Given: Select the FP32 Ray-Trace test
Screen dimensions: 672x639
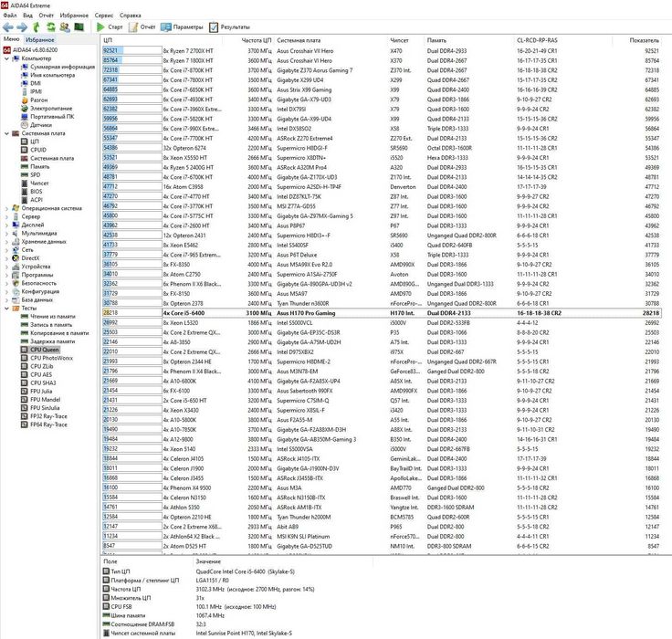Looking at the screenshot, I should 49,416.
